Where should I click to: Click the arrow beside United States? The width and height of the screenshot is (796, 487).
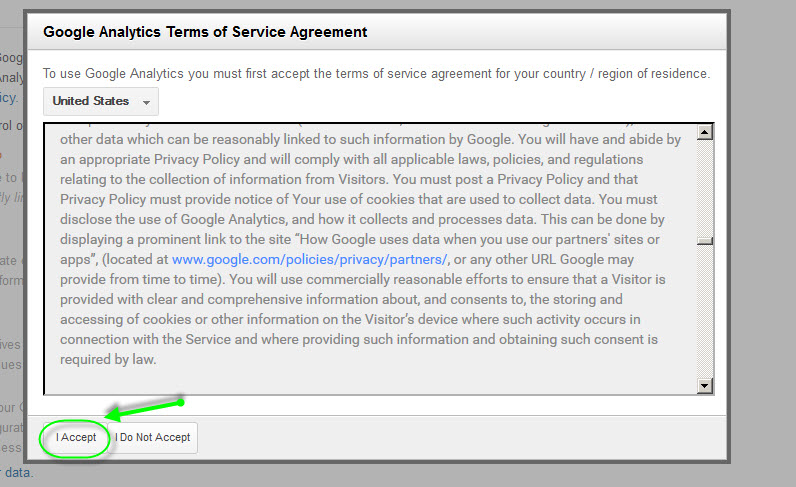point(147,102)
